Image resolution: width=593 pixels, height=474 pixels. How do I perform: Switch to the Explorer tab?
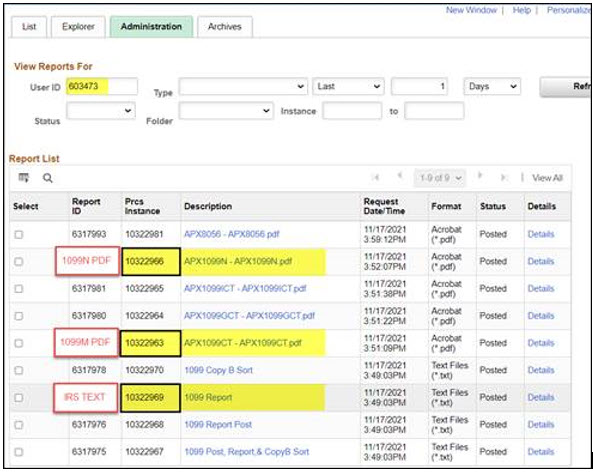point(78,27)
